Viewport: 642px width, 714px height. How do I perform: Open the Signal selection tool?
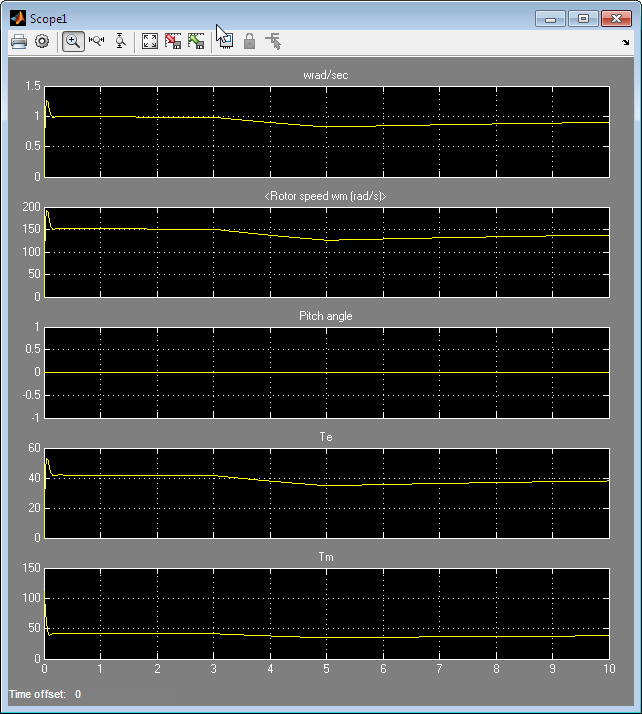point(273,41)
